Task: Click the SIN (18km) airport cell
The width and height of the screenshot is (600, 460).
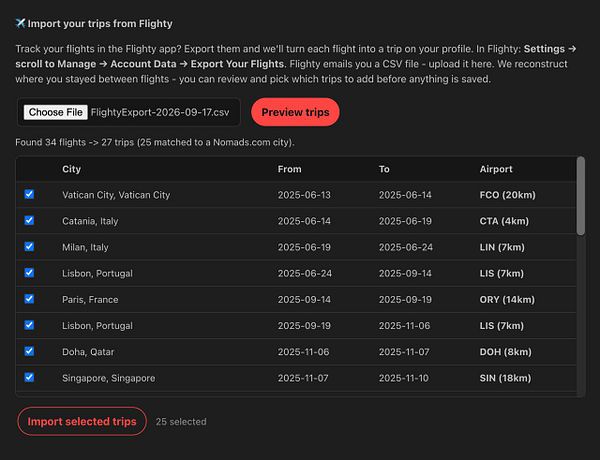Action: pos(505,378)
